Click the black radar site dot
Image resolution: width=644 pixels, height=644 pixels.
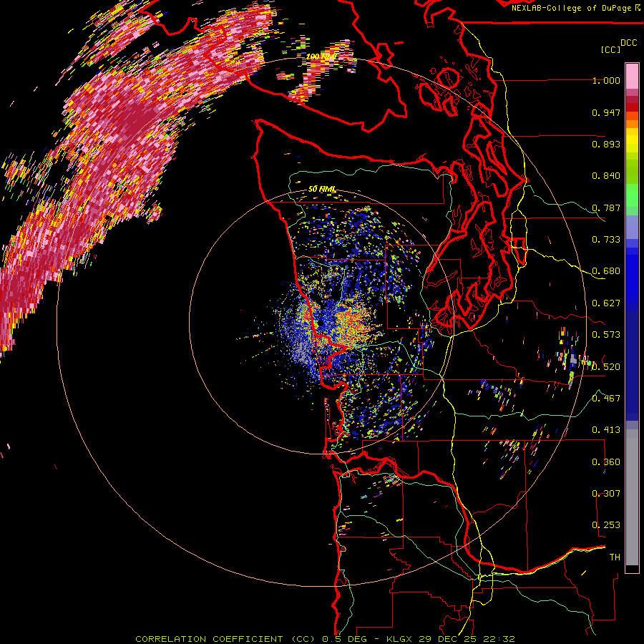(x=320, y=323)
